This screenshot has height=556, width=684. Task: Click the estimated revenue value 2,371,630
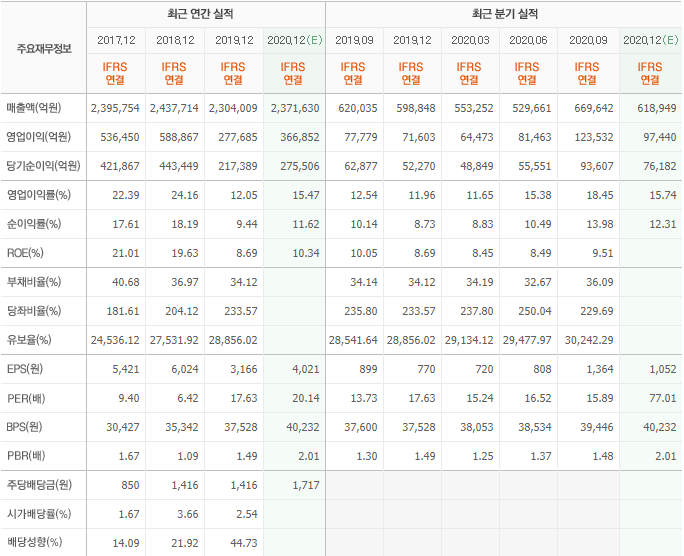[295, 108]
